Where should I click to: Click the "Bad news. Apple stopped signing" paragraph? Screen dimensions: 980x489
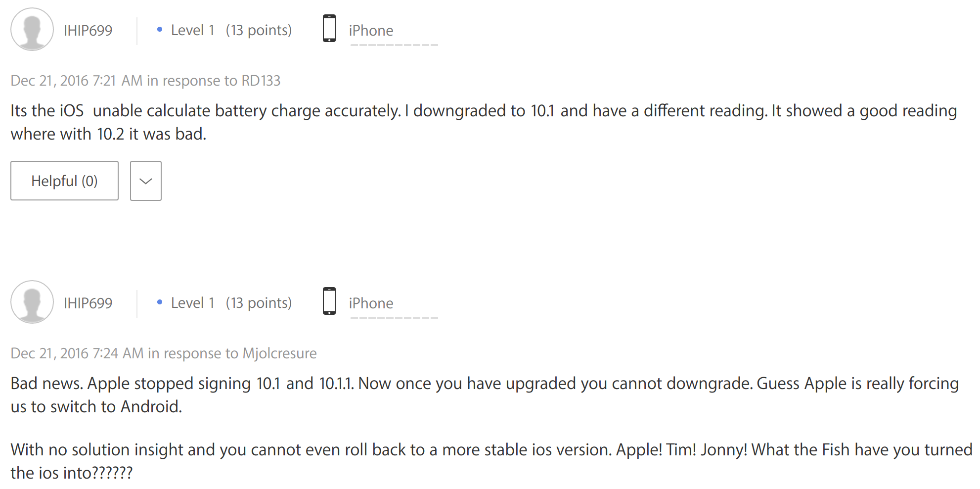[485, 395]
